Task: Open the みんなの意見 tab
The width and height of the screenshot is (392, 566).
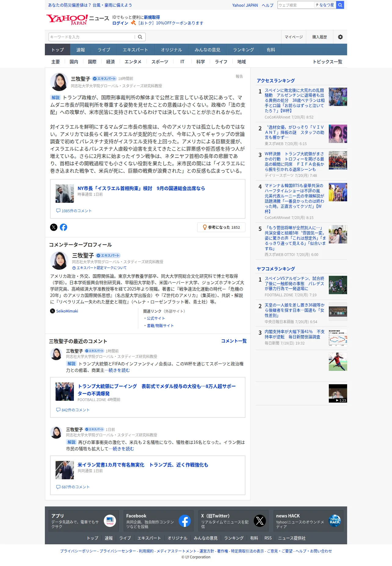Action: pyautogui.click(x=207, y=49)
